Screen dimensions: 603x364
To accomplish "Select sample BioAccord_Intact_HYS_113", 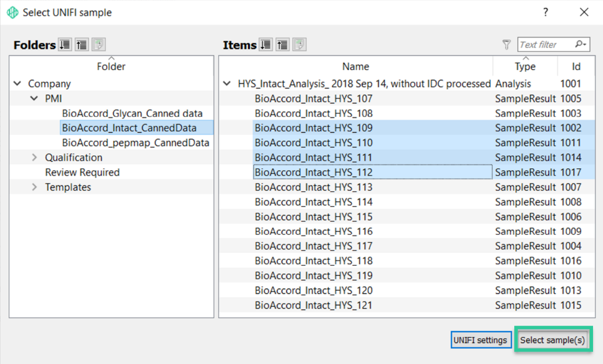I will [313, 187].
